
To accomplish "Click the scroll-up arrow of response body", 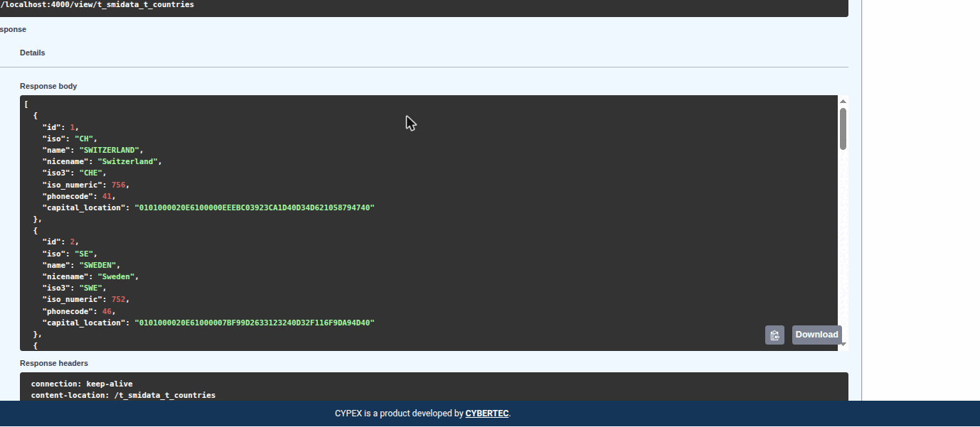I will pyautogui.click(x=843, y=102).
